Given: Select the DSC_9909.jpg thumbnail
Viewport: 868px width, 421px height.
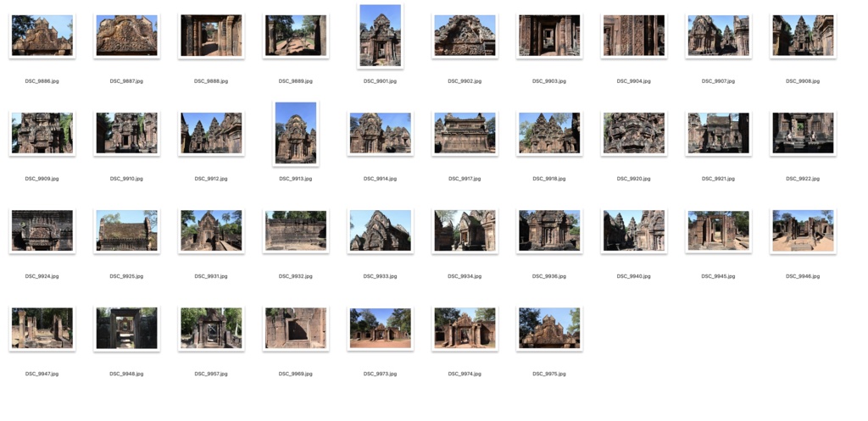Looking at the screenshot, I should point(42,133).
